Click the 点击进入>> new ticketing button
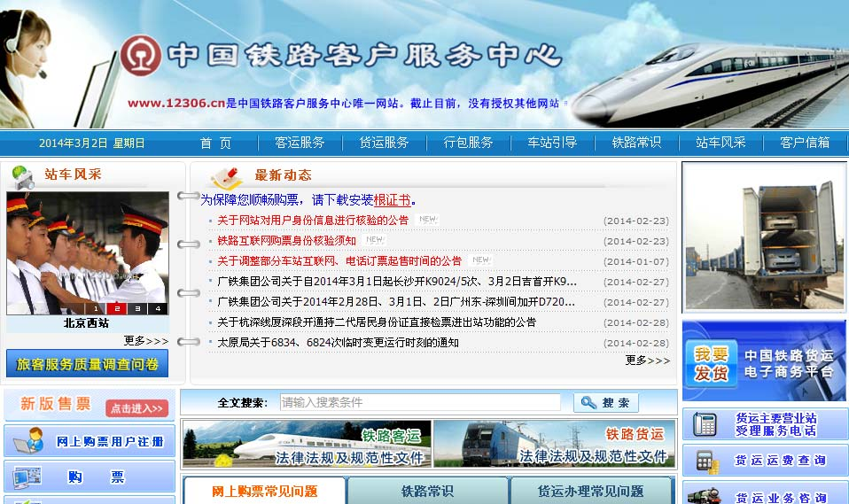This screenshot has height=504, width=849. tap(137, 408)
